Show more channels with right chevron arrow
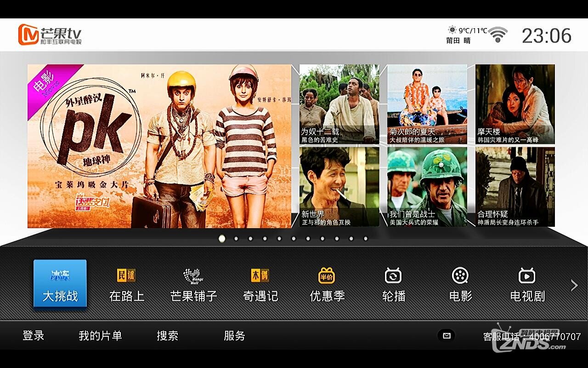This screenshot has height=368, width=588. [574, 286]
